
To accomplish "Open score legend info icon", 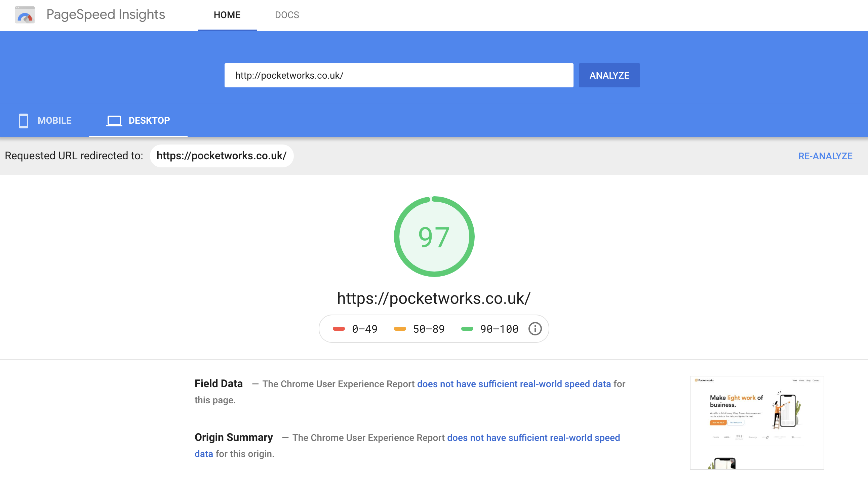I will (535, 329).
